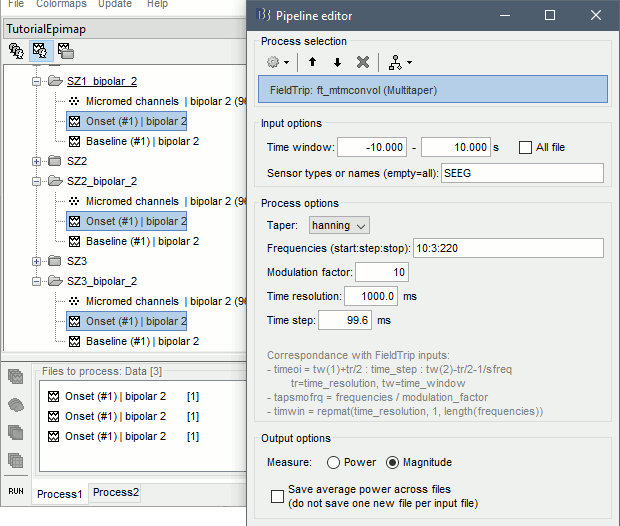Expand the SZ2 folder in tree
Image resolution: width=620 pixels, height=526 pixels.
point(38,161)
